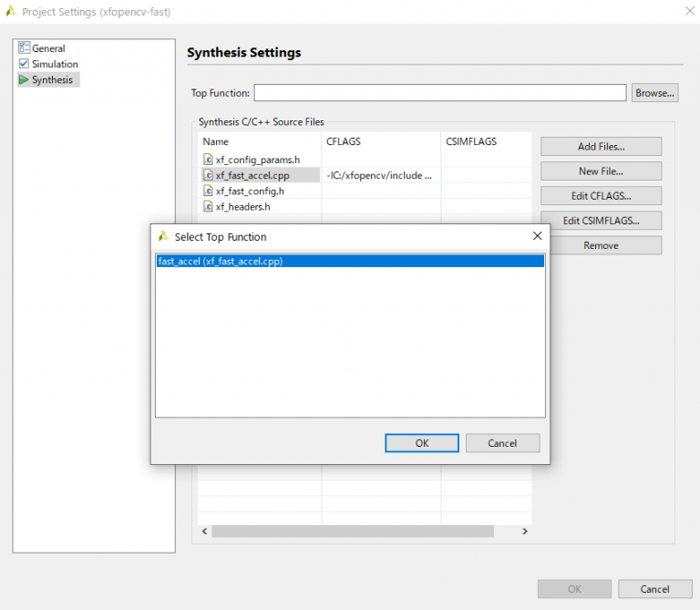Select the Synthesis settings category

click(52, 80)
